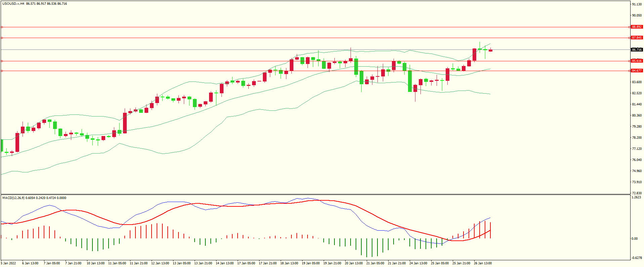The image size is (644, 267).
Task: Click the USOUSD.v,H4 chart title
Action: 13,4
